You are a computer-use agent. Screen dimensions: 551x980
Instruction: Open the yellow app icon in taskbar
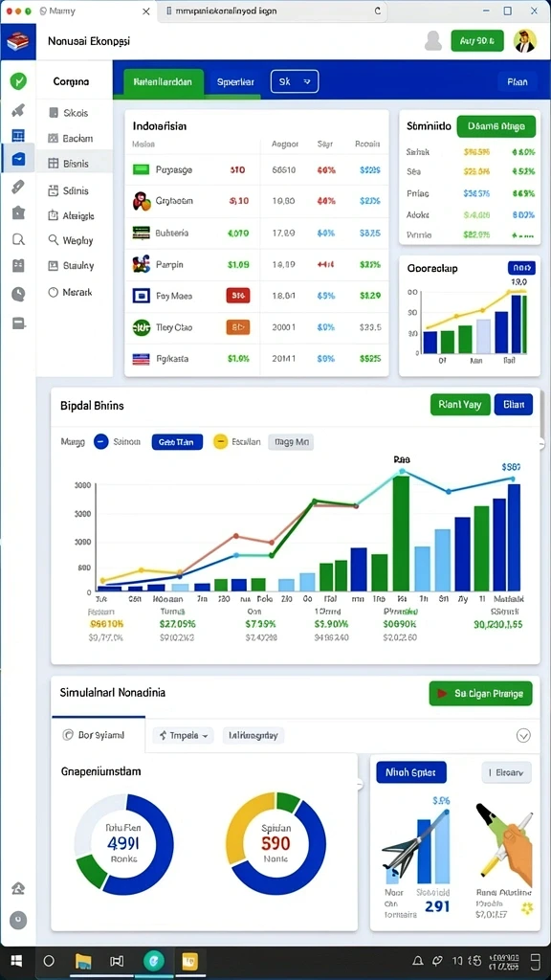(189, 961)
